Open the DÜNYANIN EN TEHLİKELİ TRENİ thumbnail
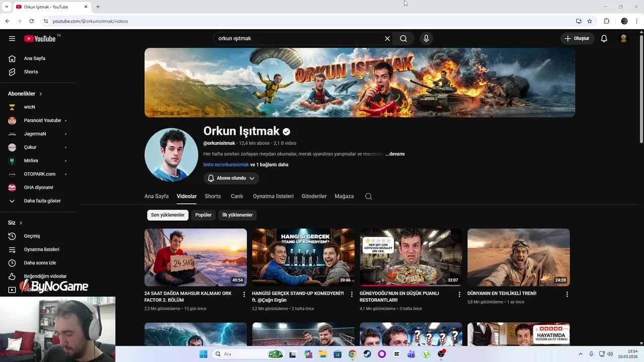 pyautogui.click(x=519, y=257)
